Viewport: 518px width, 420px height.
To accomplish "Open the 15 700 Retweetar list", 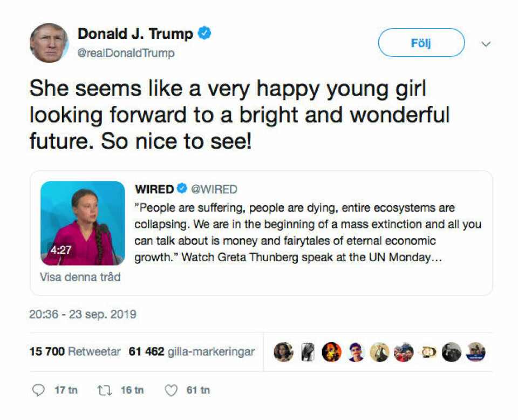I will click(74, 352).
